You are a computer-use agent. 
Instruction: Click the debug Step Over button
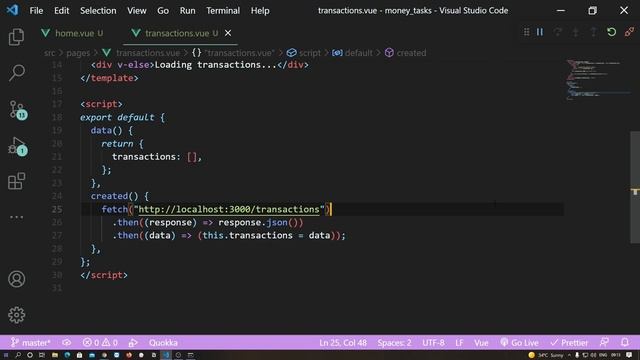tap(558, 32)
